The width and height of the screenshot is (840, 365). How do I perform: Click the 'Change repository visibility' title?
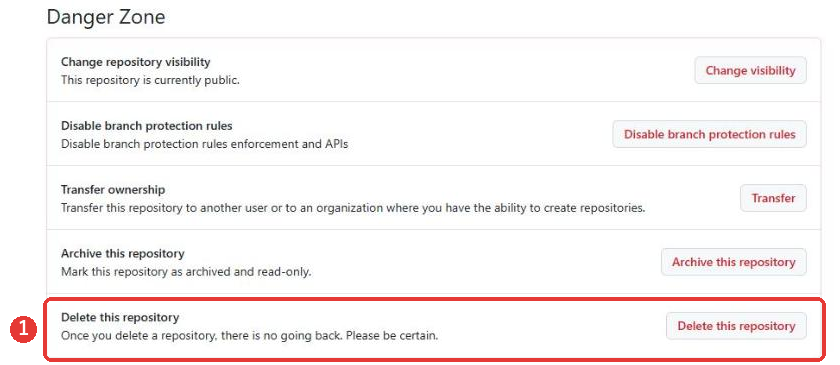tap(136, 62)
